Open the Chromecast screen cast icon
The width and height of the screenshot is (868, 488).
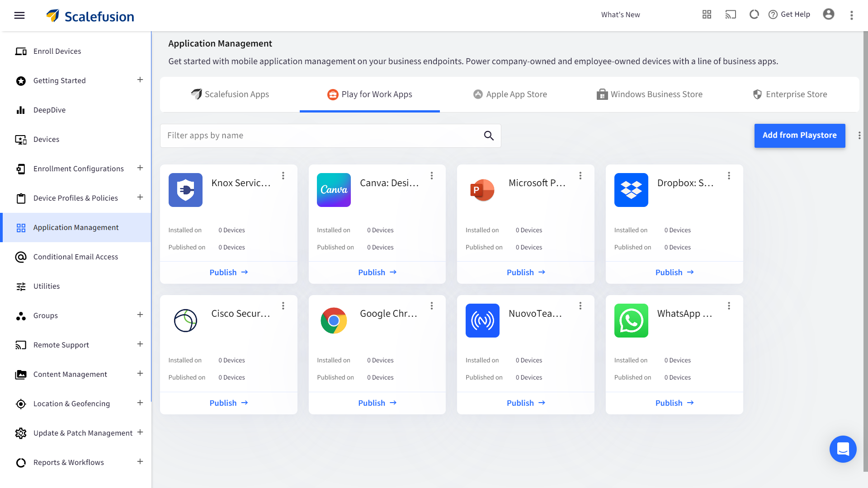pos(731,14)
